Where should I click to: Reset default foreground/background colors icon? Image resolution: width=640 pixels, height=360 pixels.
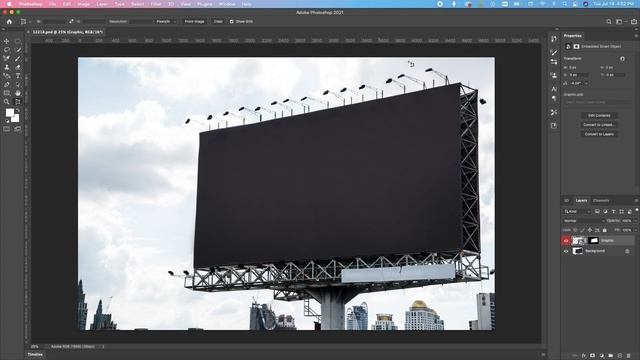[7, 121]
